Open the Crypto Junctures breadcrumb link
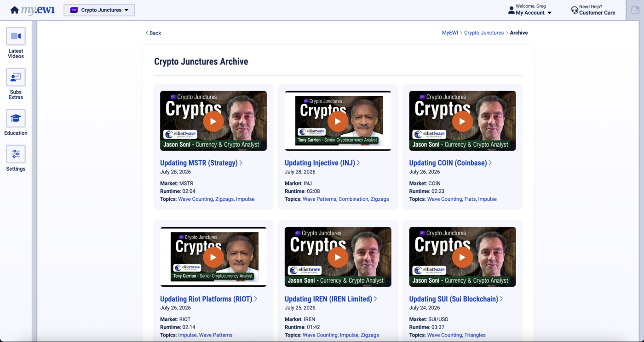 point(484,33)
